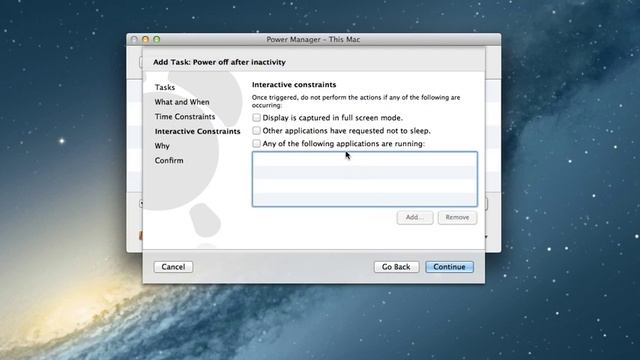Click the Power Manager window title bar

pos(313,40)
